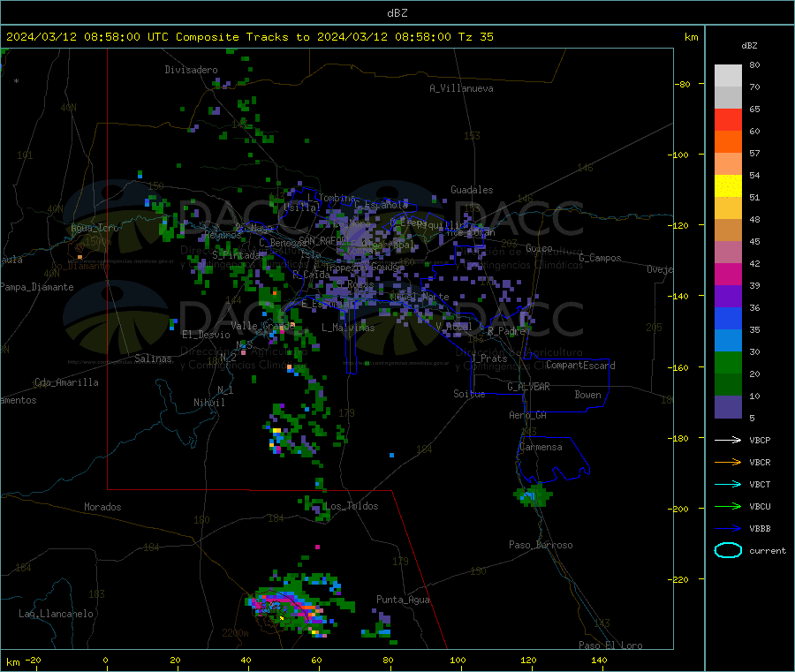Pick the gold 48-51 dBZ swatch
795x672 pixels.
[728, 208]
